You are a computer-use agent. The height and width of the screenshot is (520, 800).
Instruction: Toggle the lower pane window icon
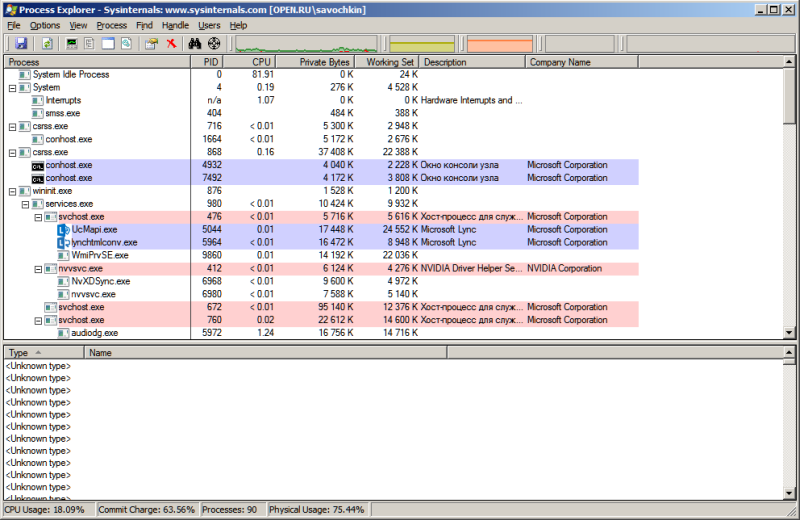coord(108,44)
